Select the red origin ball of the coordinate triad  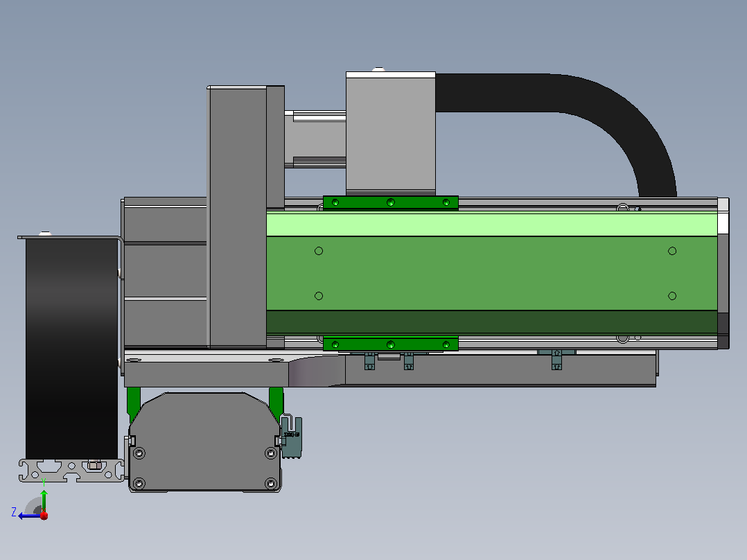[x=44, y=516]
